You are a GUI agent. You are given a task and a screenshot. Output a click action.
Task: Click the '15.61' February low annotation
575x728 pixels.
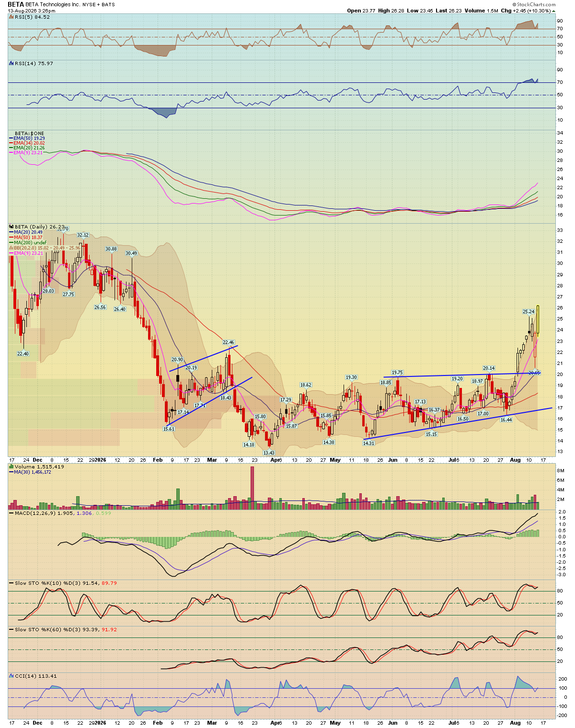tap(169, 429)
